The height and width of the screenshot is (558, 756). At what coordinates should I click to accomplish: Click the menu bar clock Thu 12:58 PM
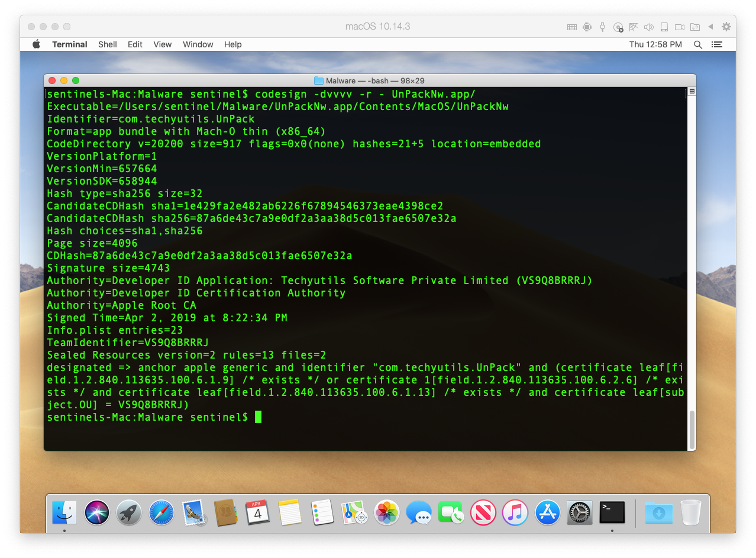point(655,44)
